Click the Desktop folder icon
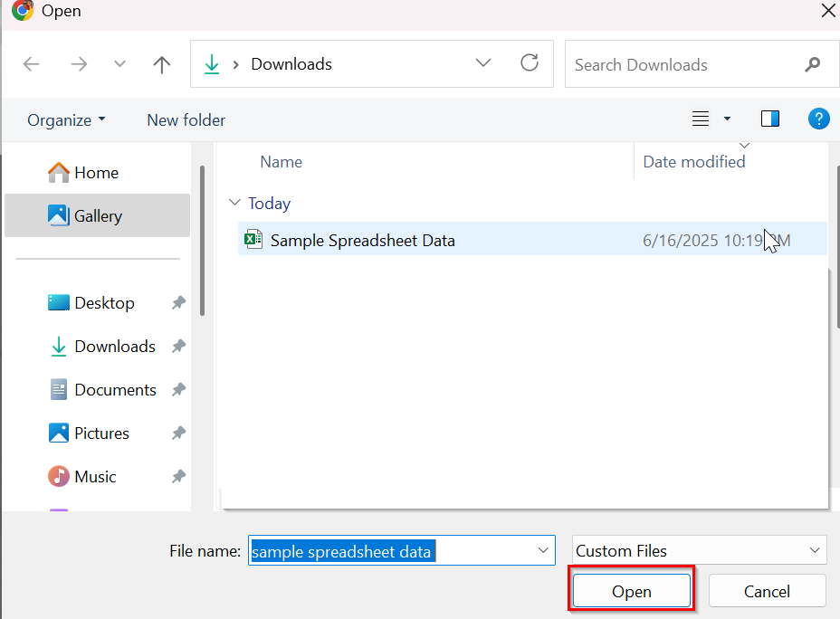Viewport: 840px width, 619px height. tap(59, 302)
